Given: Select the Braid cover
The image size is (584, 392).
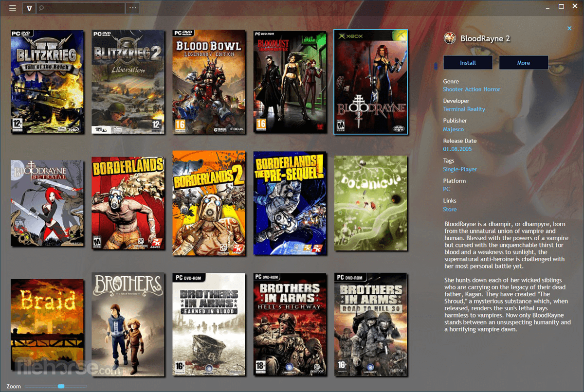Looking at the screenshot, I should 47,324.
